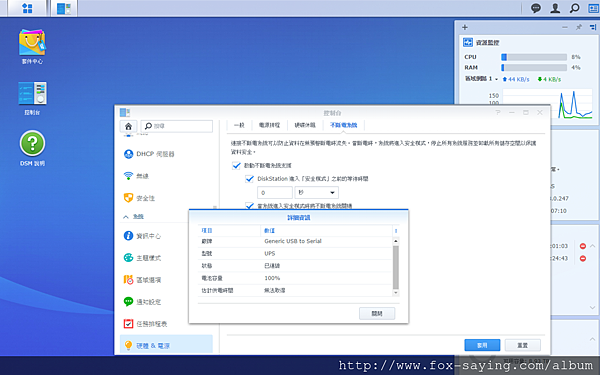Click the second red stop icon in the widget
600x375 pixels.
[x=583, y=258]
